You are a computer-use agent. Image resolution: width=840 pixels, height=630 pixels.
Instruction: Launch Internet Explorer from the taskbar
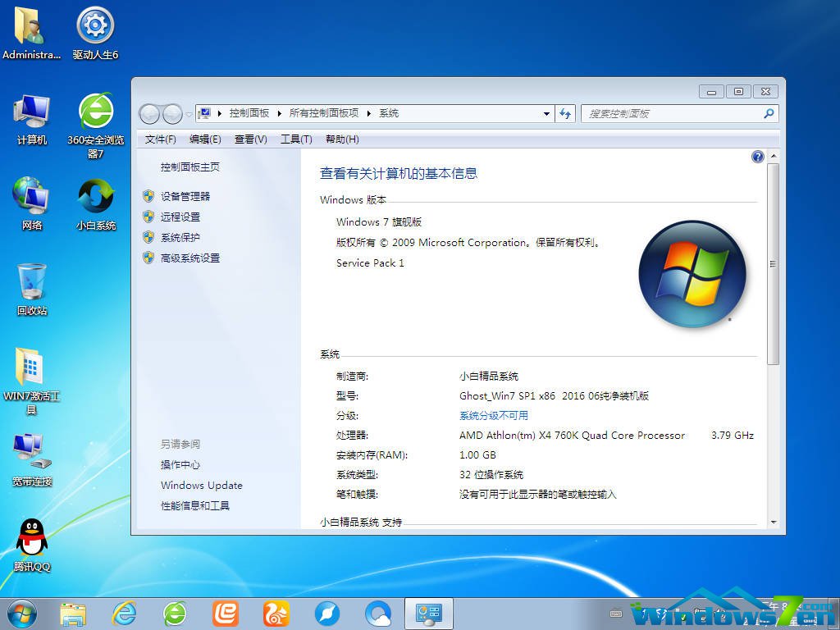(x=125, y=611)
